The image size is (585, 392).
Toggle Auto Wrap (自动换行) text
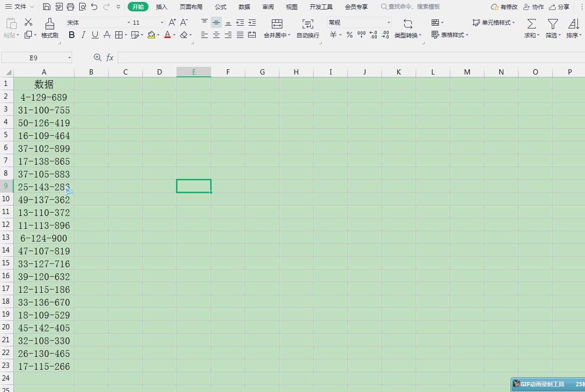click(x=308, y=28)
